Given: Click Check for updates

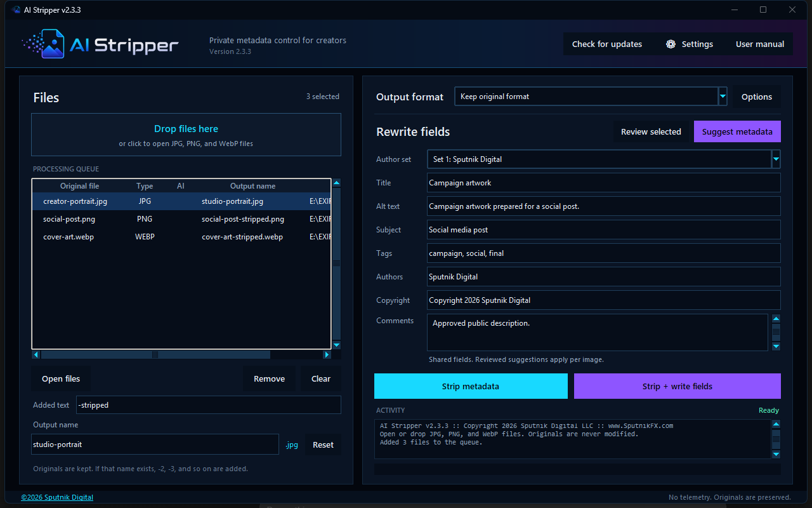Looking at the screenshot, I should (607, 44).
